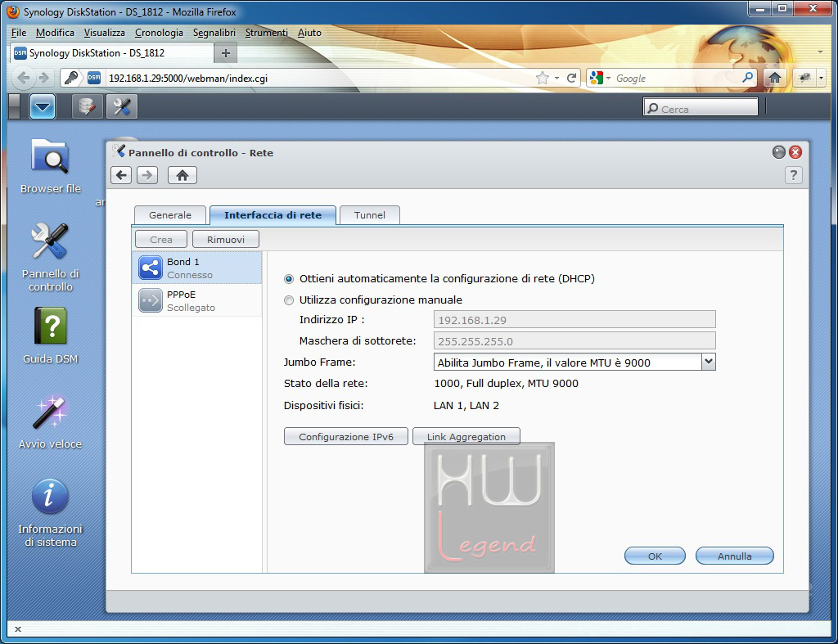Open the search engine chooser dropdown
The width and height of the screenshot is (838, 644).
click(x=608, y=78)
